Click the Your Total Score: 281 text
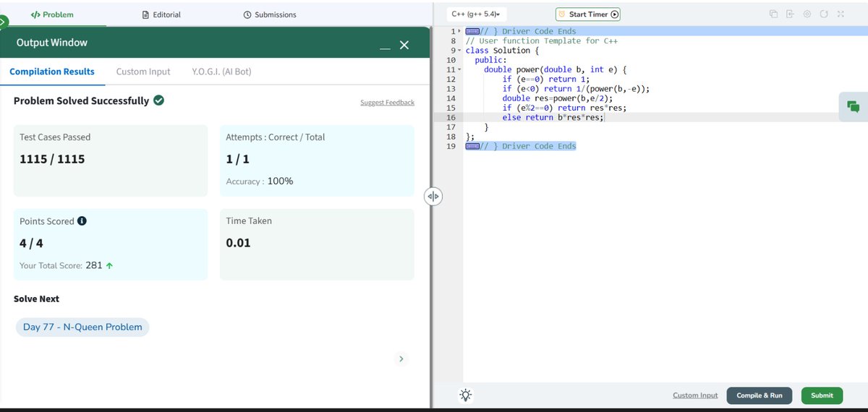This screenshot has height=412, width=868. click(61, 265)
